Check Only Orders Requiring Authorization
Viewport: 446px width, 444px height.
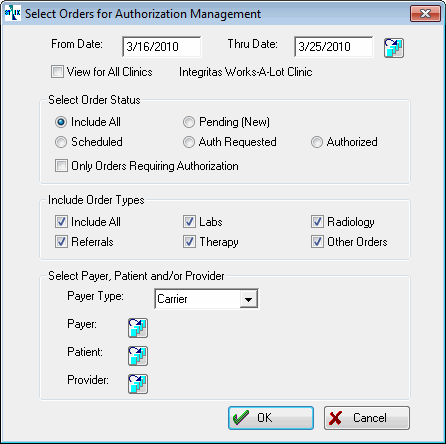[x=61, y=166]
